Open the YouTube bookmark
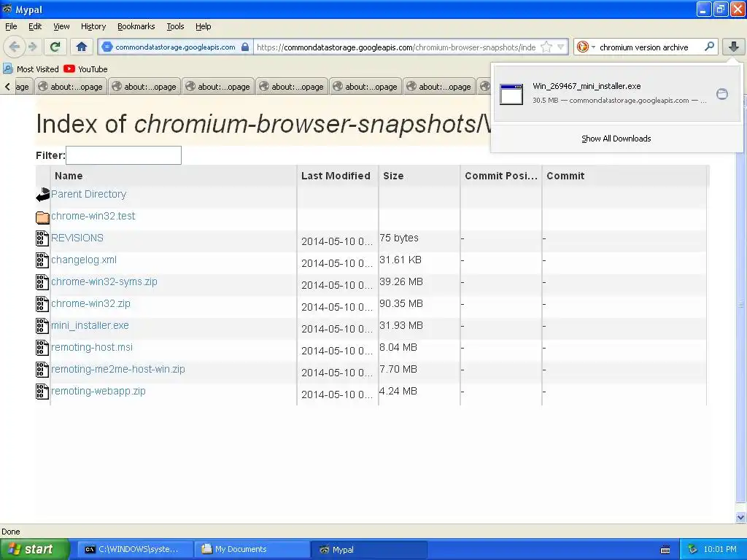747x560 pixels. (86, 69)
